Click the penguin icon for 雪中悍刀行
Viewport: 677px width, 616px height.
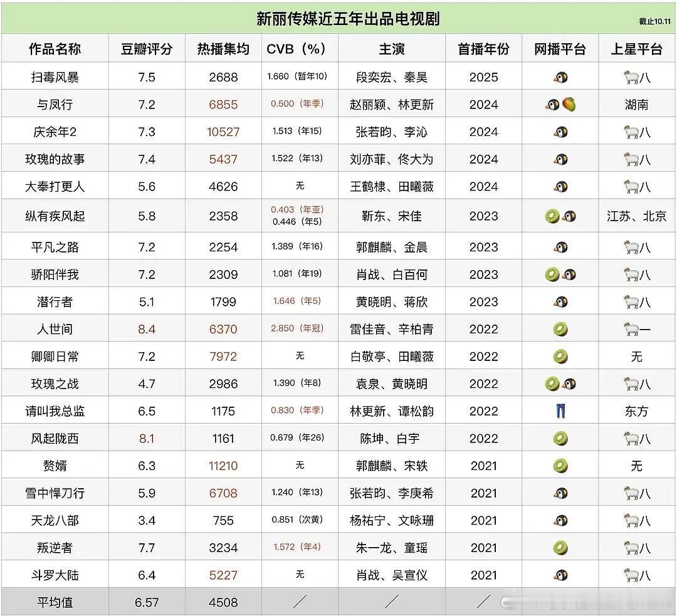pyautogui.click(x=559, y=493)
